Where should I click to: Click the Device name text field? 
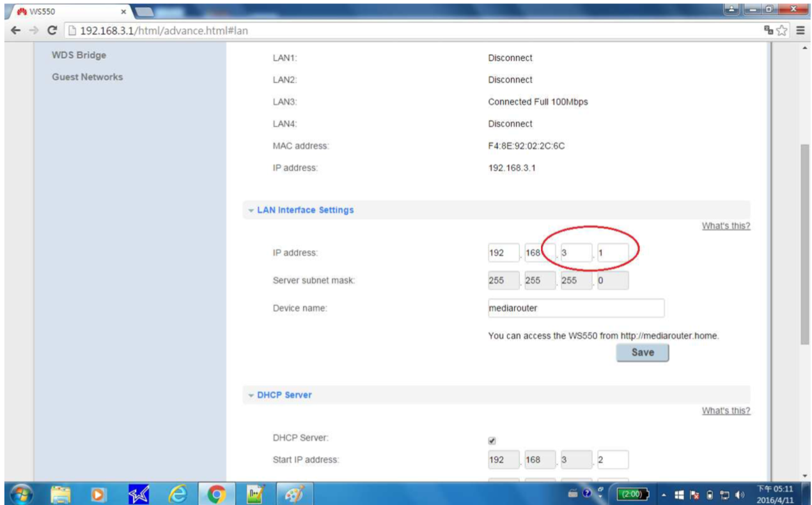click(575, 308)
